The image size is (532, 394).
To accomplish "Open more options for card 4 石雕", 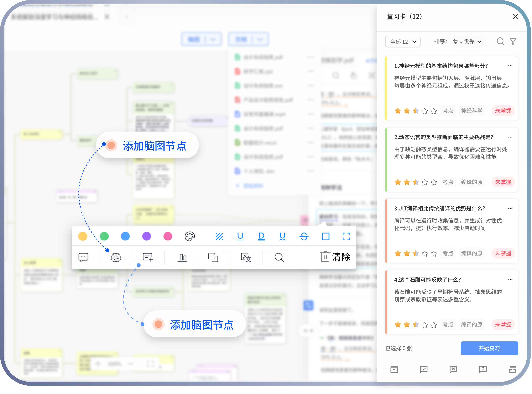I will (510, 280).
